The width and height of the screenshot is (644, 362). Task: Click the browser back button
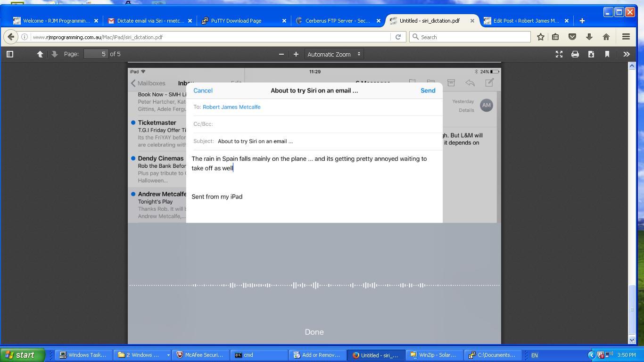pos(11,37)
